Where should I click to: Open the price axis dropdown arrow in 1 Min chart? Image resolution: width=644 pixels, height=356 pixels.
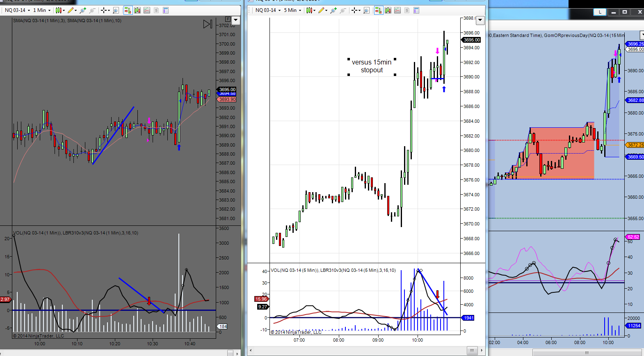(235, 20)
